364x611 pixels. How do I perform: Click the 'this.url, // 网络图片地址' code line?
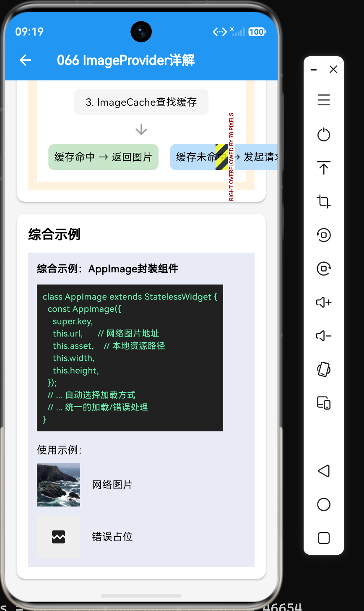(x=106, y=334)
